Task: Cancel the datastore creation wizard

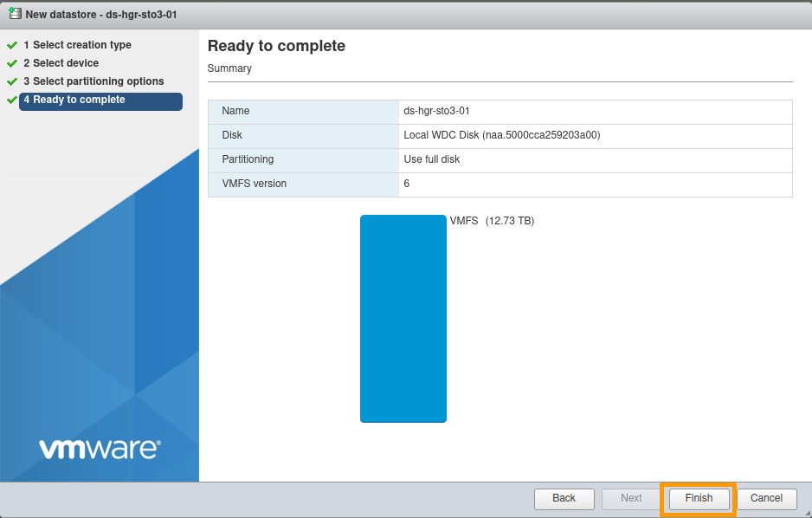Action: 766,498
